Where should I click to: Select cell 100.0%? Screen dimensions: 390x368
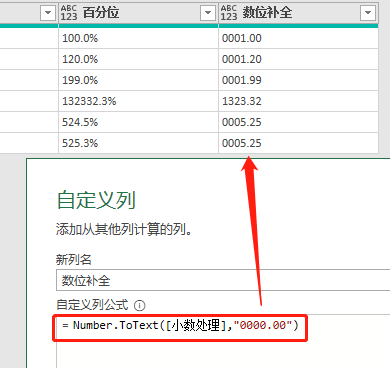[138, 38]
